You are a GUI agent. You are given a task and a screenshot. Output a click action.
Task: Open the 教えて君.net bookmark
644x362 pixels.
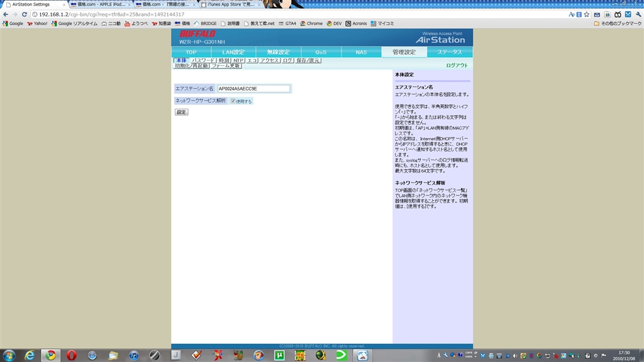click(259, 24)
